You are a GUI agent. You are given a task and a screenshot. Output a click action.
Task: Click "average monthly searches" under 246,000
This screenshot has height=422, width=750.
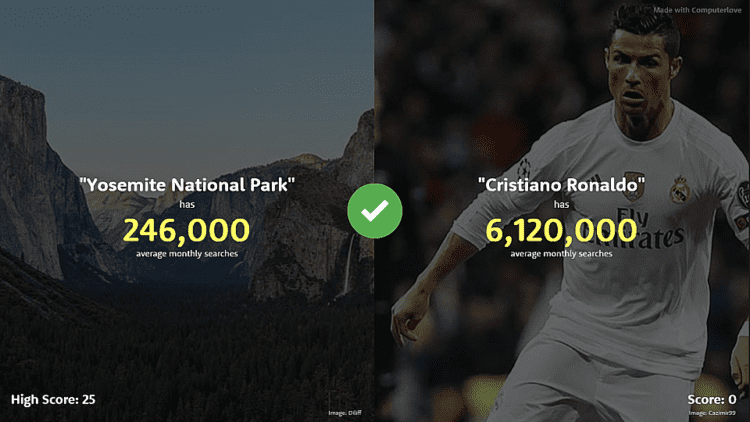click(187, 254)
